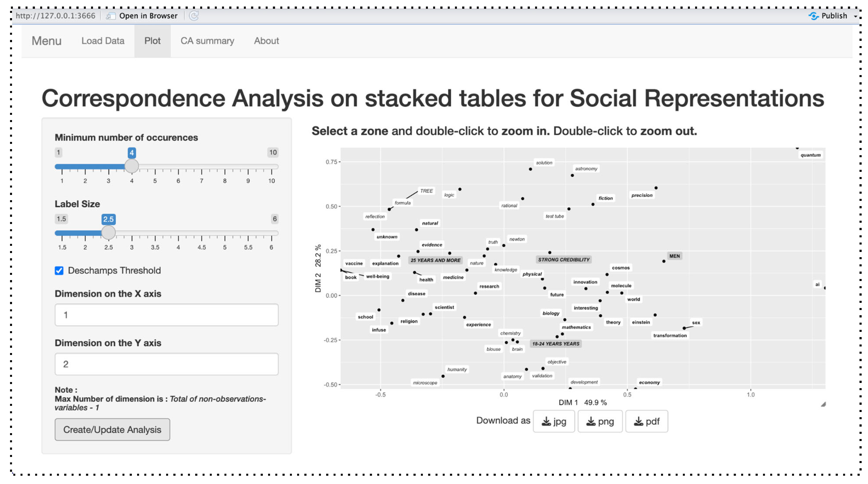
Task: Uncheck the Deschamps Threshold checkbox
Action: pyautogui.click(x=59, y=271)
